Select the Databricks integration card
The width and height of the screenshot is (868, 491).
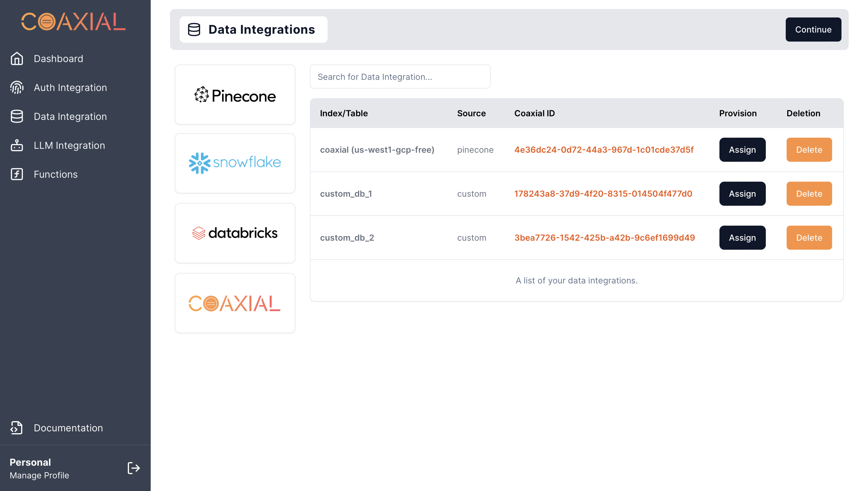pyautogui.click(x=235, y=233)
